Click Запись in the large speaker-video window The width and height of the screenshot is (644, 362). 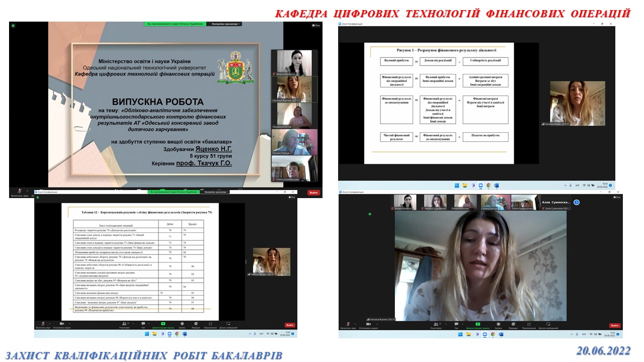(499, 325)
